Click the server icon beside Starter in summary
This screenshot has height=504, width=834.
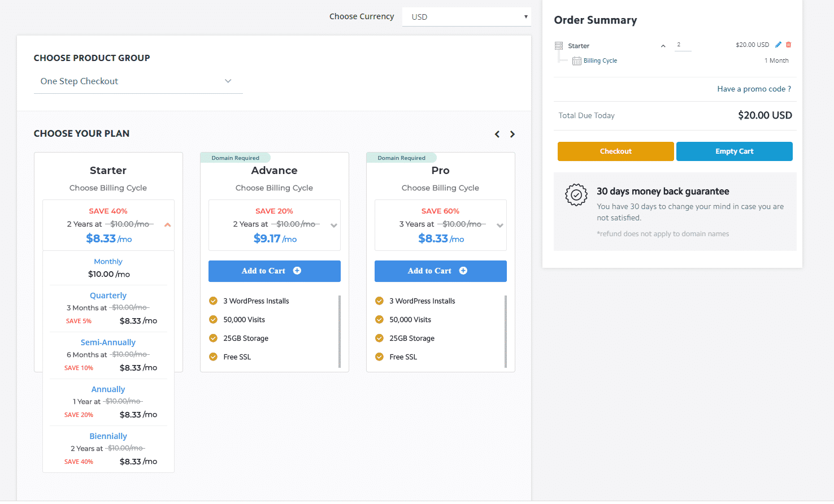pyautogui.click(x=559, y=46)
